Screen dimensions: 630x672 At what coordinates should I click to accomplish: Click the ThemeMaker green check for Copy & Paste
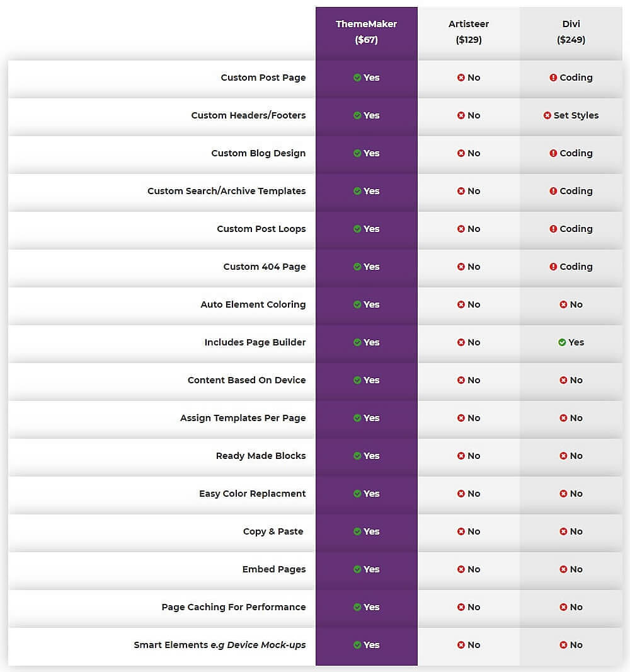coord(357,531)
